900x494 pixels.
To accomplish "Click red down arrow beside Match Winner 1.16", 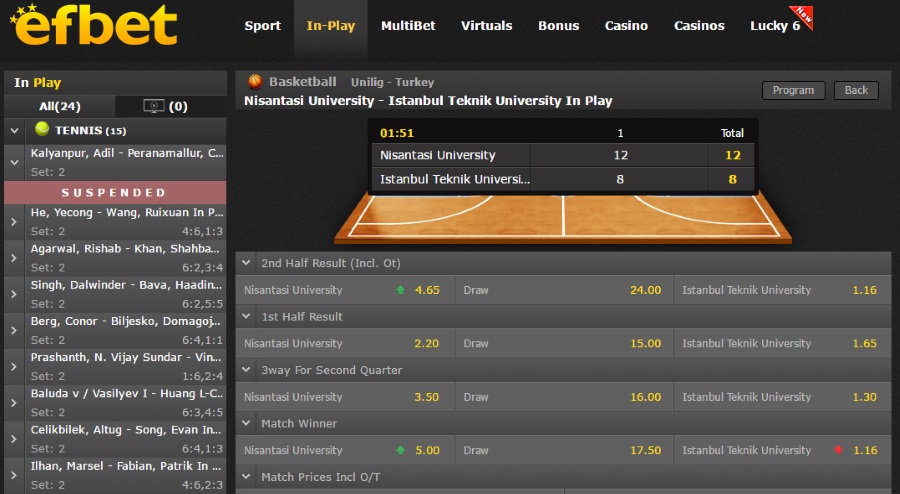I will pos(839,450).
